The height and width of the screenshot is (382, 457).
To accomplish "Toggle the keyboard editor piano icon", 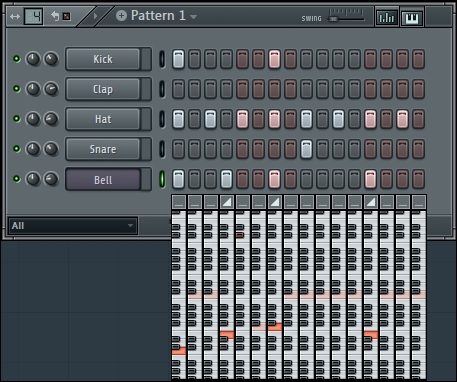I will (x=412, y=17).
